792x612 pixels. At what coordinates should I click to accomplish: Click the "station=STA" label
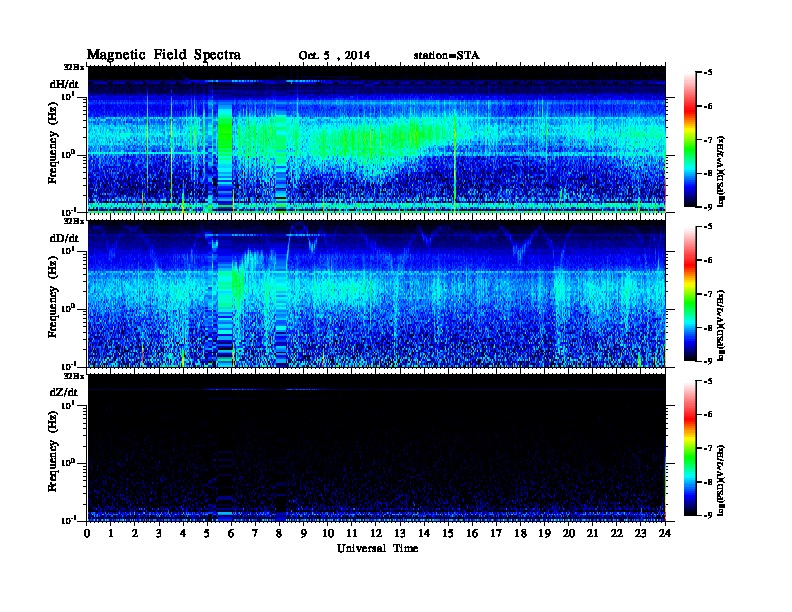pyautogui.click(x=446, y=56)
